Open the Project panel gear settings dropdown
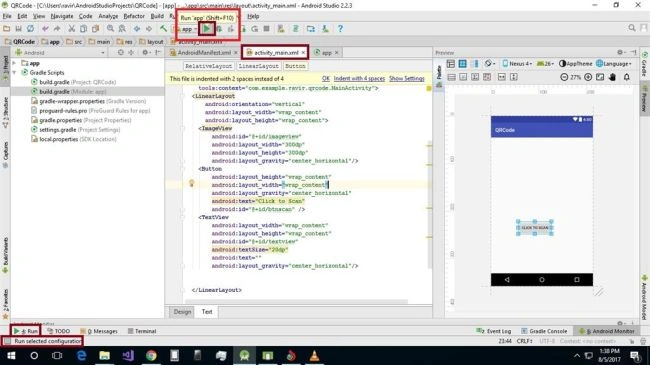Screen dimensions: 650x365 point(146,53)
